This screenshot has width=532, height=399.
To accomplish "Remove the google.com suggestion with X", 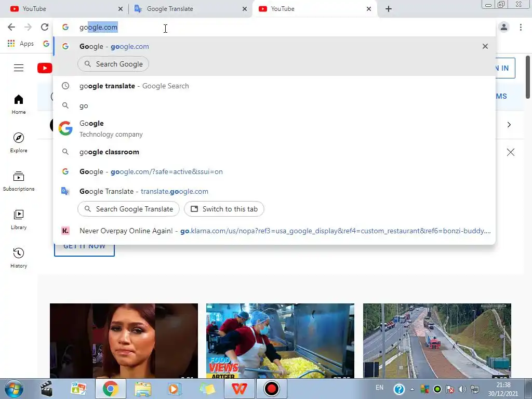I will coord(485,46).
